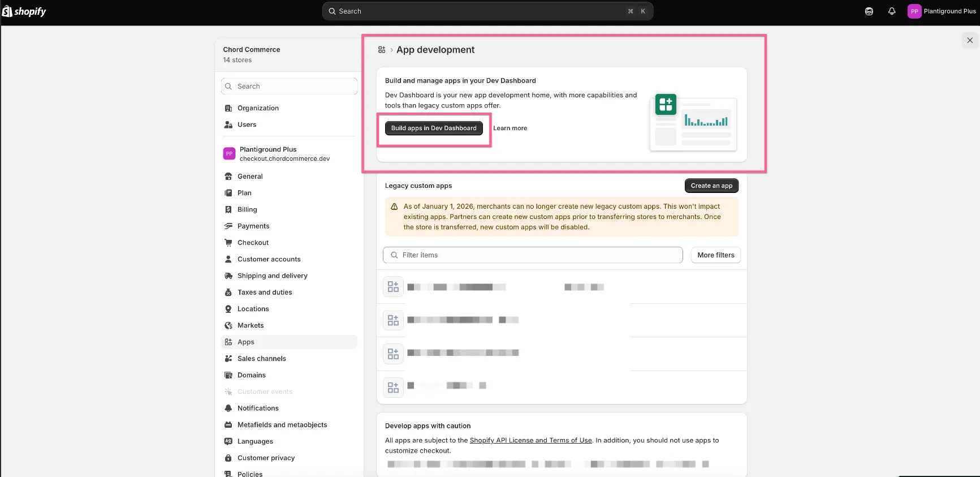Viewport: 980px width, 477px height.
Task: Click the Notifications bell icon in sidebar
Action: (228, 408)
